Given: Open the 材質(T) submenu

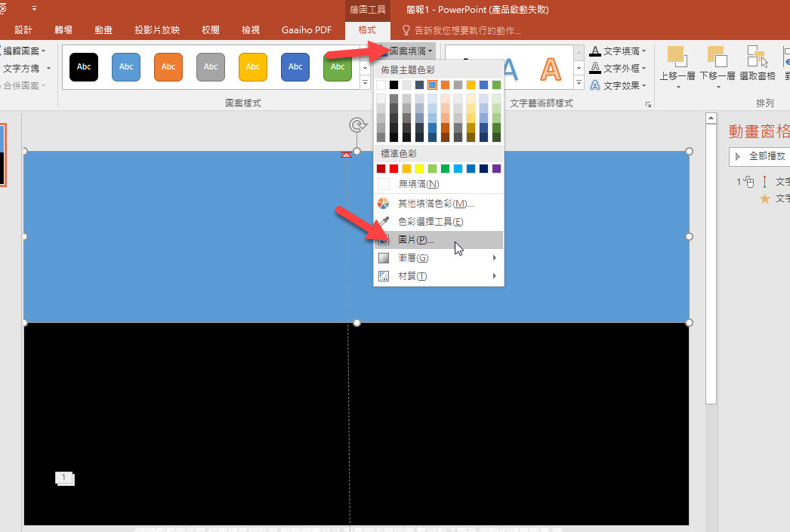Looking at the screenshot, I should pos(438,276).
